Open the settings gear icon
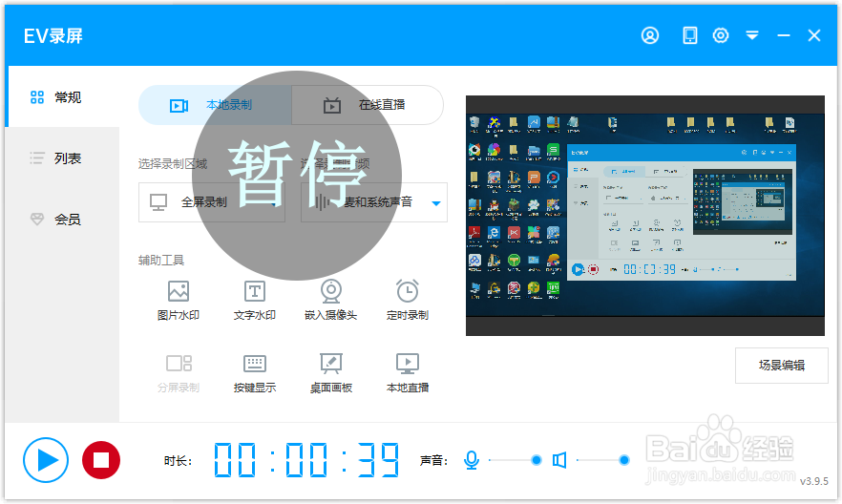The image size is (842, 504). tap(721, 35)
